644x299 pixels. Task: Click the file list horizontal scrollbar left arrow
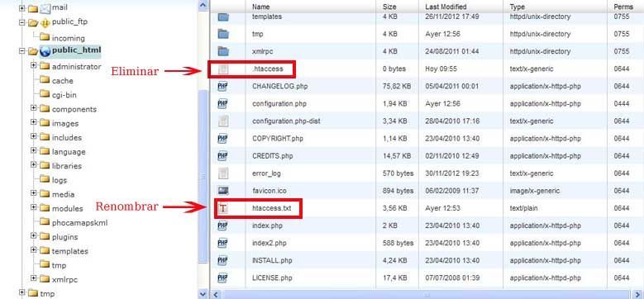pyautogui.click(x=216, y=295)
